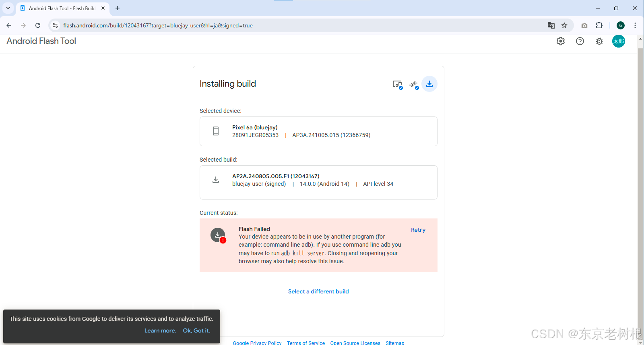
Task: Click the flash failed error icon
Action: 218,235
